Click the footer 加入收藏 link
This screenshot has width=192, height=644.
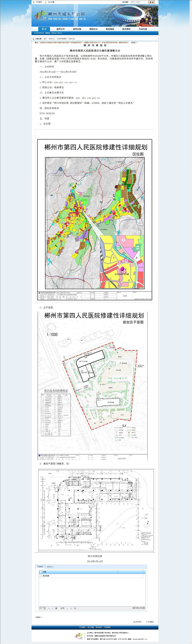point(90,627)
